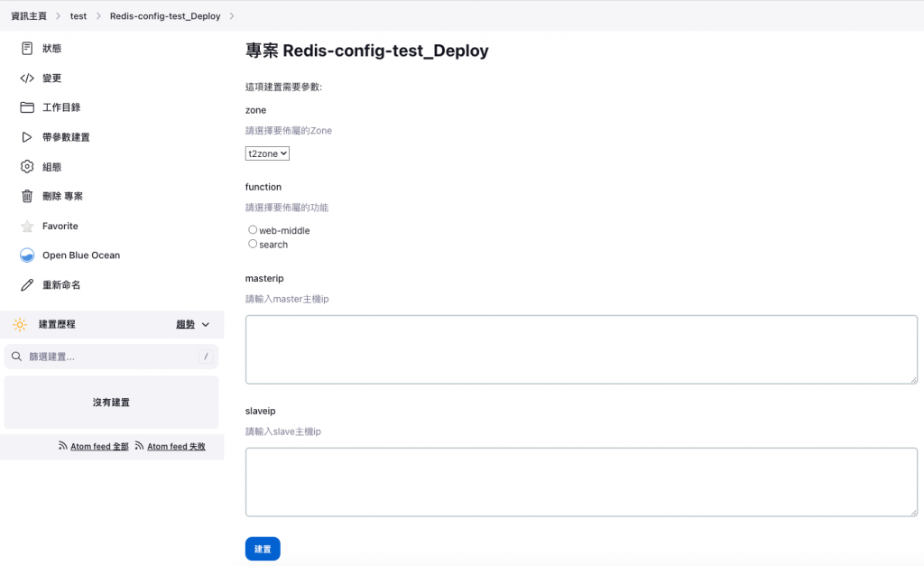
Task: Click Open Blue Ocean menu entry
Action: (81, 255)
